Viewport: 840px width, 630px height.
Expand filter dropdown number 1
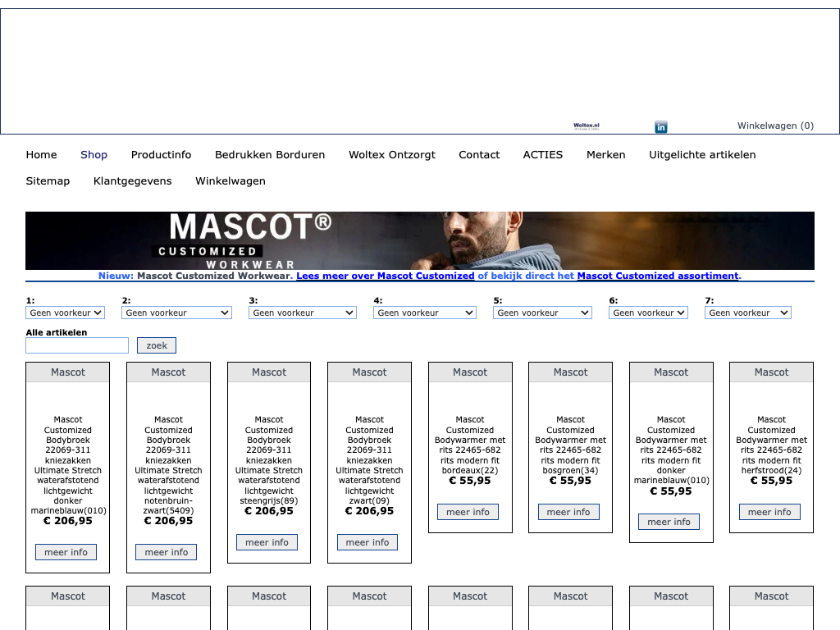point(66,313)
